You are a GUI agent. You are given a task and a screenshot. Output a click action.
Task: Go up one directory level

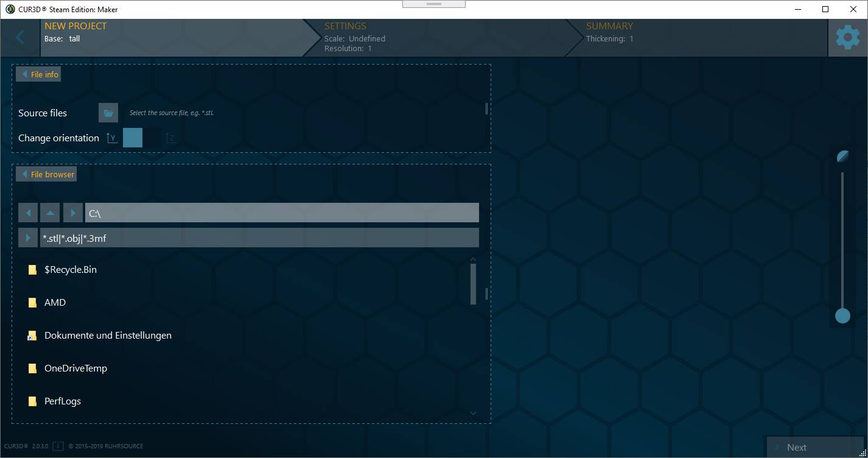[50, 213]
